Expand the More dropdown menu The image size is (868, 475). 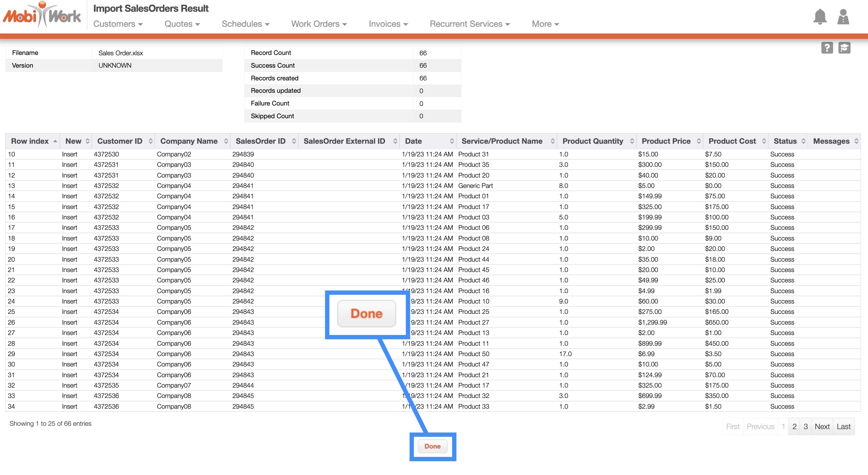tap(545, 24)
